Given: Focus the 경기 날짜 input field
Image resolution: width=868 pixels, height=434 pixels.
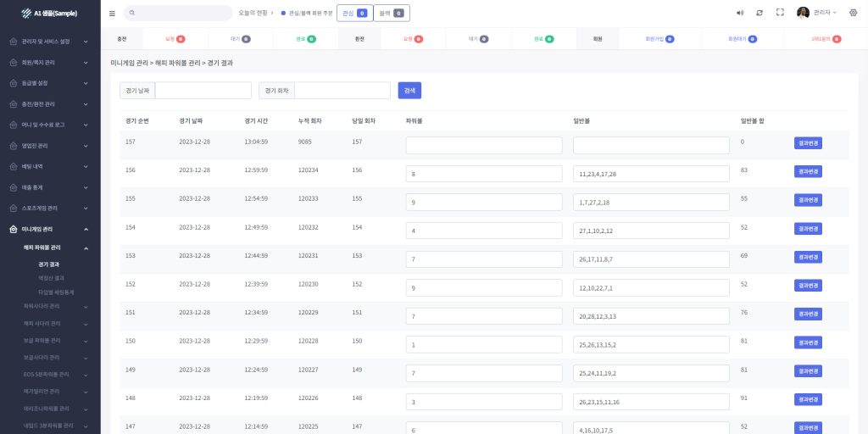Looking at the screenshot, I should coord(203,90).
